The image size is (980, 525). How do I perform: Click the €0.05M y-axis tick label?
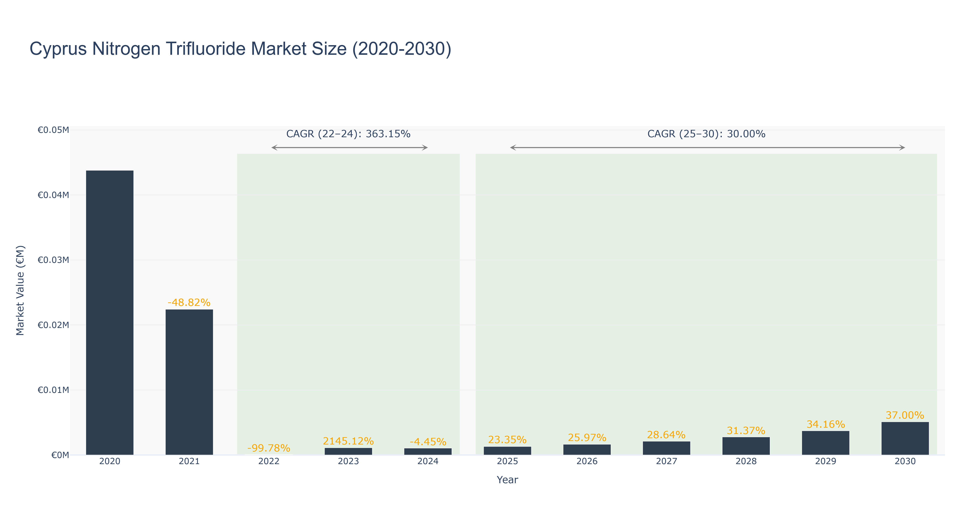pos(53,130)
